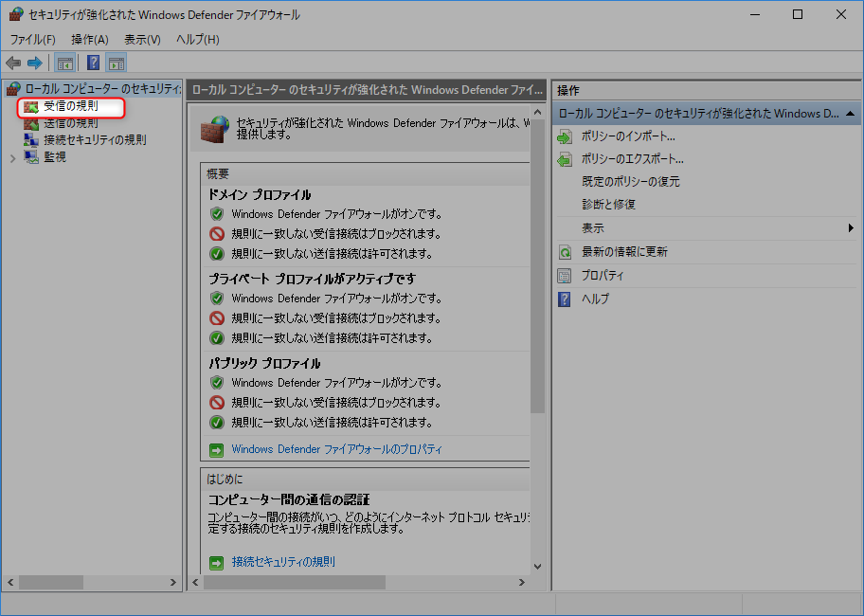Click the center pane scroll up arrow
Image resolution: width=864 pixels, height=616 pixels.
point(537,113)
